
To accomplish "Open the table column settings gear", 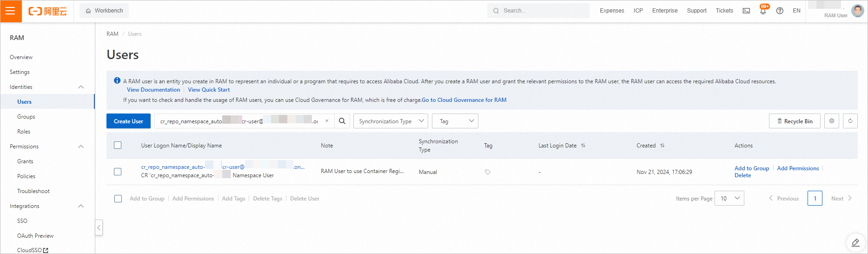I will coord(832,121).
